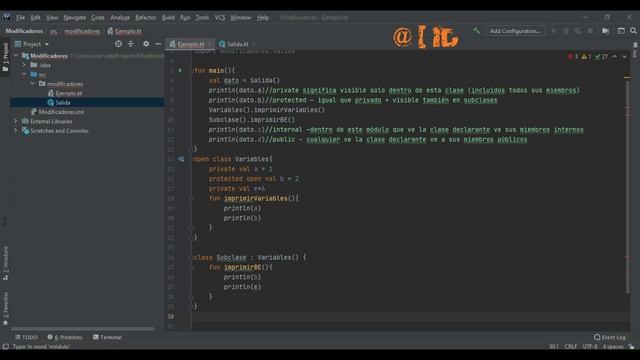640x360 pixels.
Task: Click src in the breadcrumb bar
Action: click(53, 31)
